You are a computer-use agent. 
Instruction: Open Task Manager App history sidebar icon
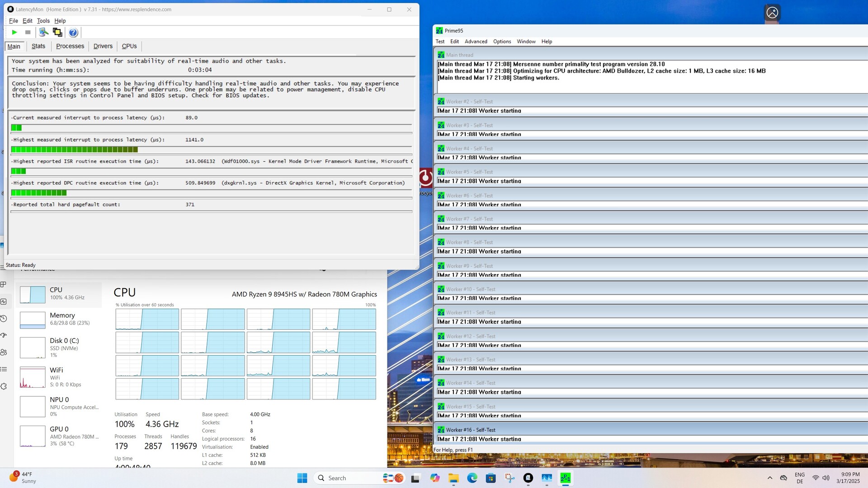tap(4, 319)
